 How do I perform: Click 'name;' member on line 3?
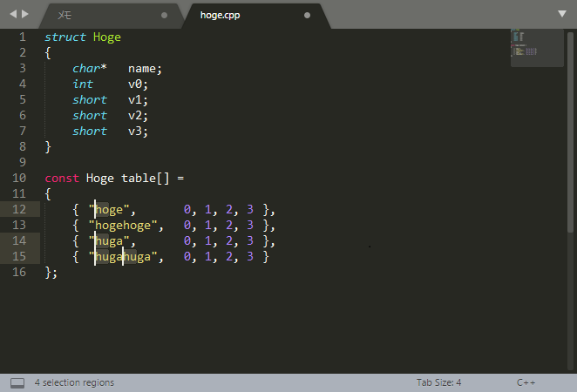pyautogui.click(x=145, y=69)
